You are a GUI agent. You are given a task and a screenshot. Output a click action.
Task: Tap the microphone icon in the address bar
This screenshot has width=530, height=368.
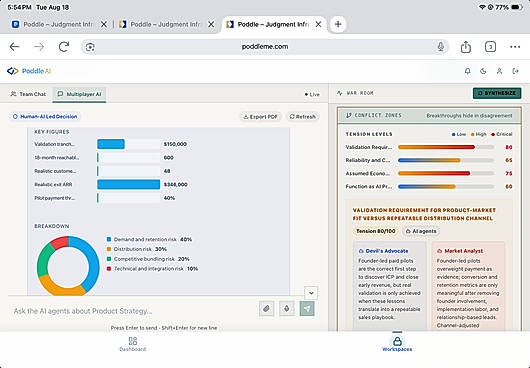coord(440,47)
